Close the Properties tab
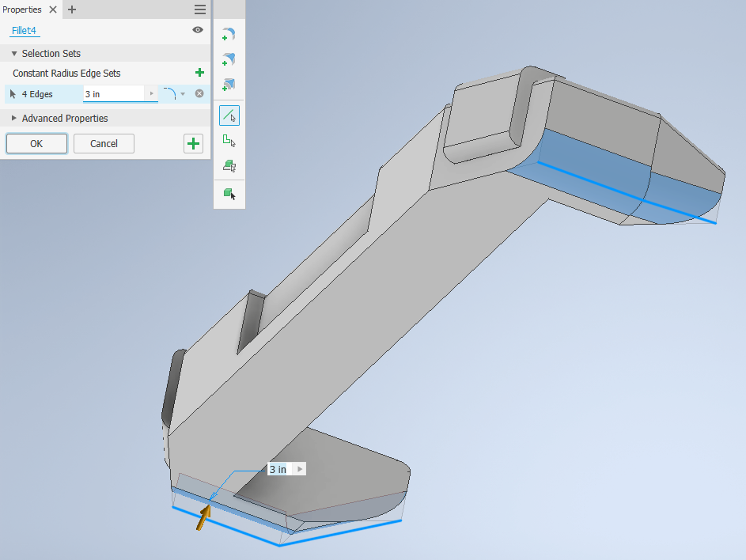This screenshot has height=560, width=746. (x=53, y=9)
